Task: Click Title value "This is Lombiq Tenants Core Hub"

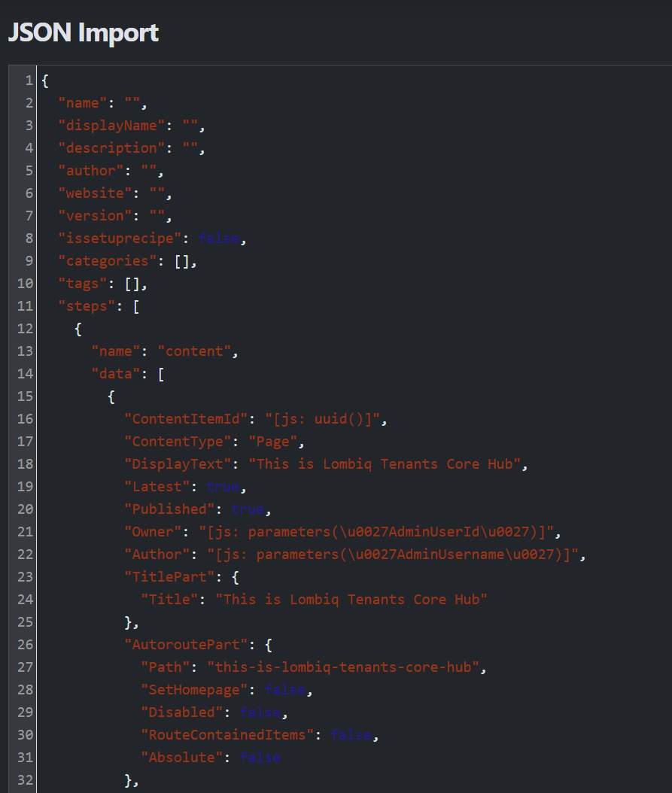Action: (x=351, y=600)
